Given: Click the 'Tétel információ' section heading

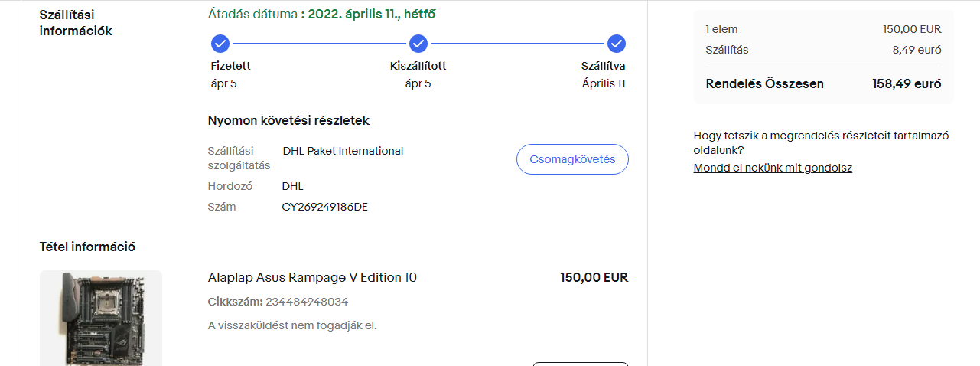Looking at the screenshot, I should coord(87,247).
